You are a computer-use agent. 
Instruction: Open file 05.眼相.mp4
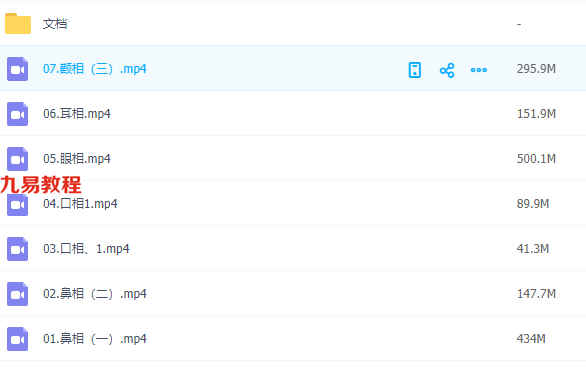pos(77,159)
